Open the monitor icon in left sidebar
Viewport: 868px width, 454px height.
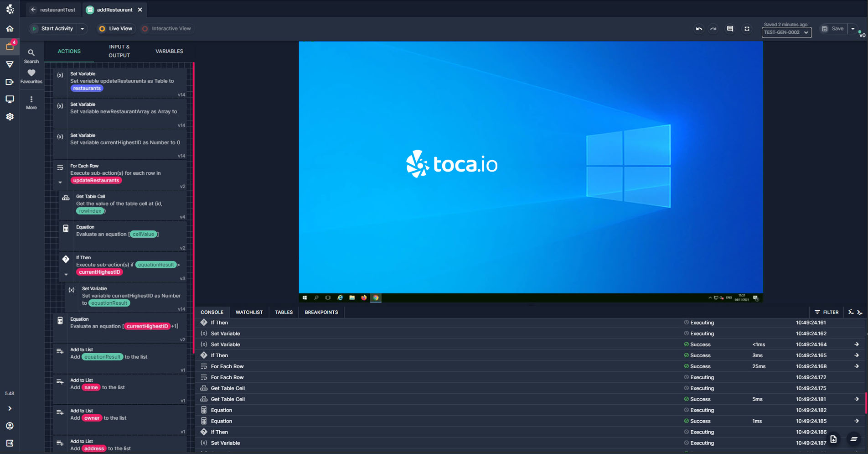10,99
